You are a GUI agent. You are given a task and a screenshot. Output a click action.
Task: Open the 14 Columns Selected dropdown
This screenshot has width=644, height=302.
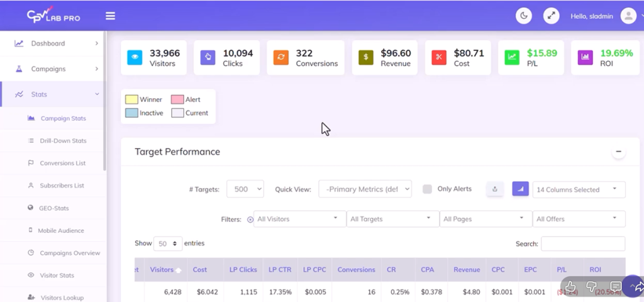coord(579,189)
